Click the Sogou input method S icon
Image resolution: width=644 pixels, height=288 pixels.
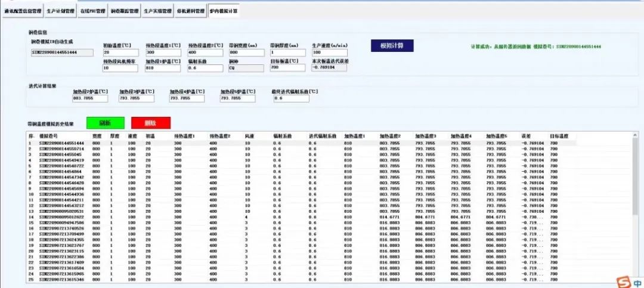[x=624, y=282]
